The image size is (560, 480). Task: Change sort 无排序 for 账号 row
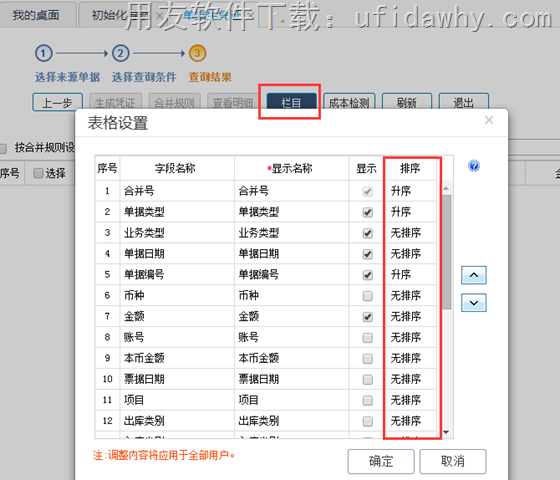[411, 337]
